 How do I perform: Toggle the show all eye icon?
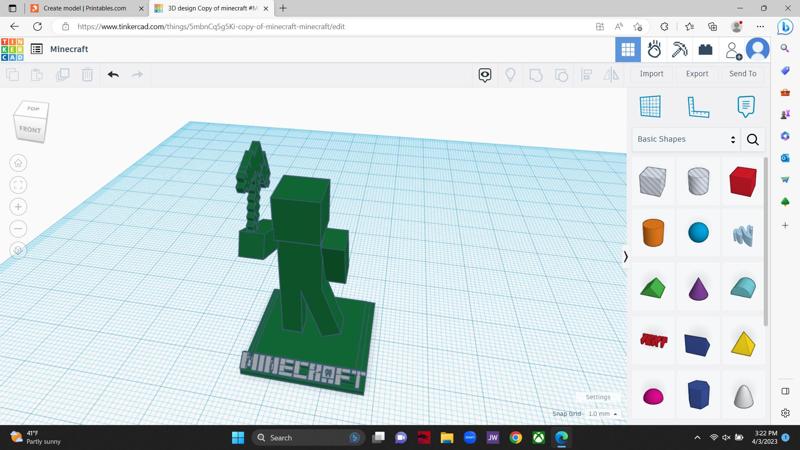[485, 75]
